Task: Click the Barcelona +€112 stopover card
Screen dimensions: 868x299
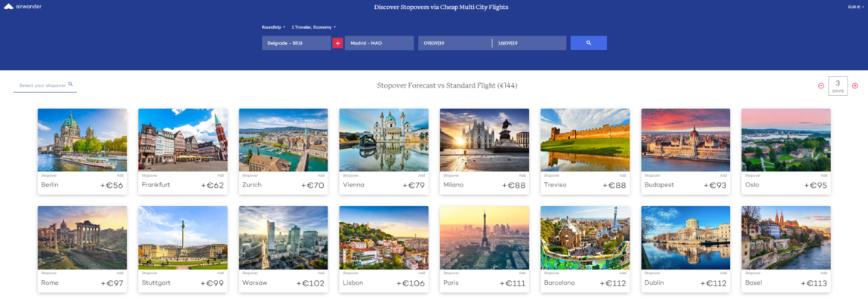Action: 585,249
